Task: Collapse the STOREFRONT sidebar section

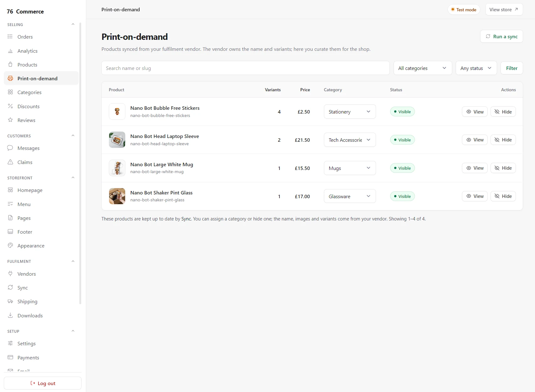Action: [x=73, y=178]
